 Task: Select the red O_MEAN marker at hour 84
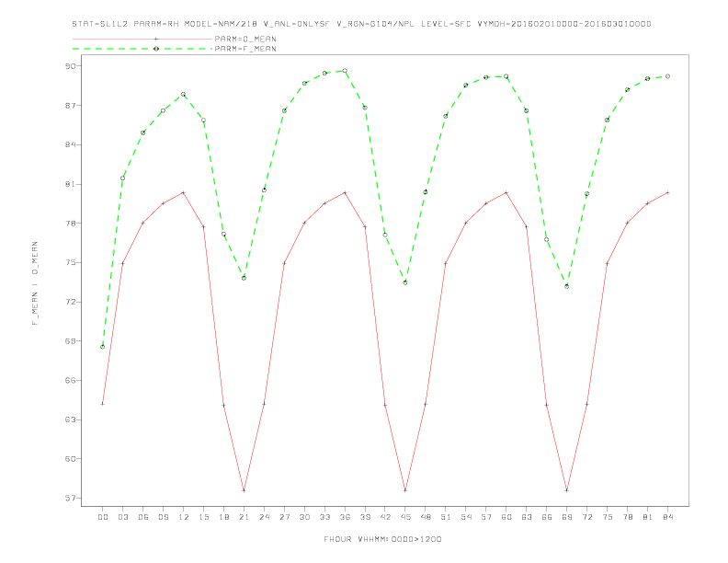(668, 192)
